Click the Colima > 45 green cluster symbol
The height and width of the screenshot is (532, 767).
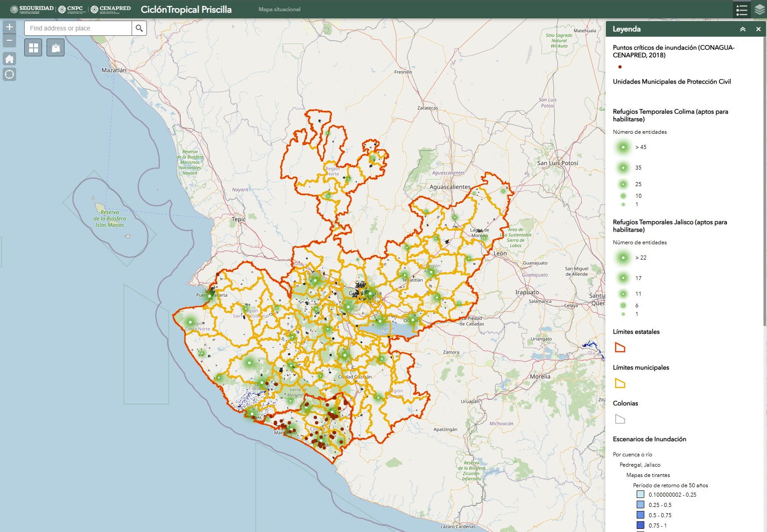pyautogui.click(x=623, y=147)
